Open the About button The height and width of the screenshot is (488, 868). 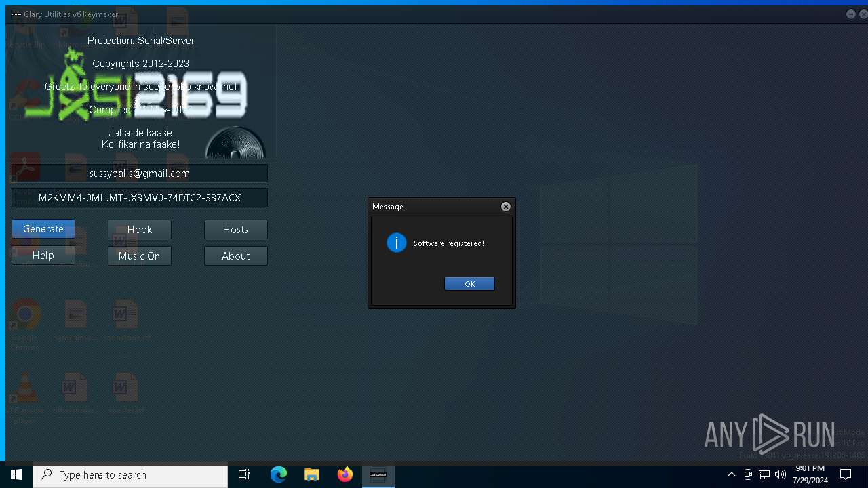click(235, 256)
